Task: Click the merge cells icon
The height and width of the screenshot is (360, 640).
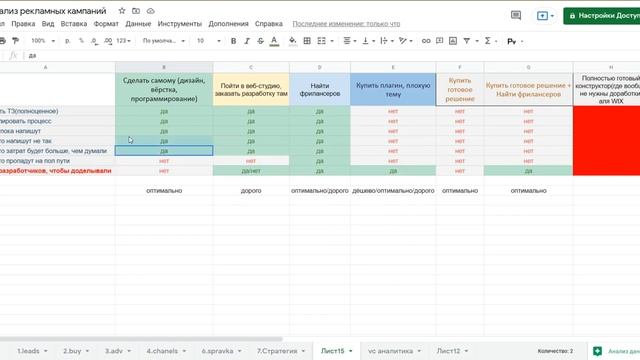Action: (x=322, y=41)
